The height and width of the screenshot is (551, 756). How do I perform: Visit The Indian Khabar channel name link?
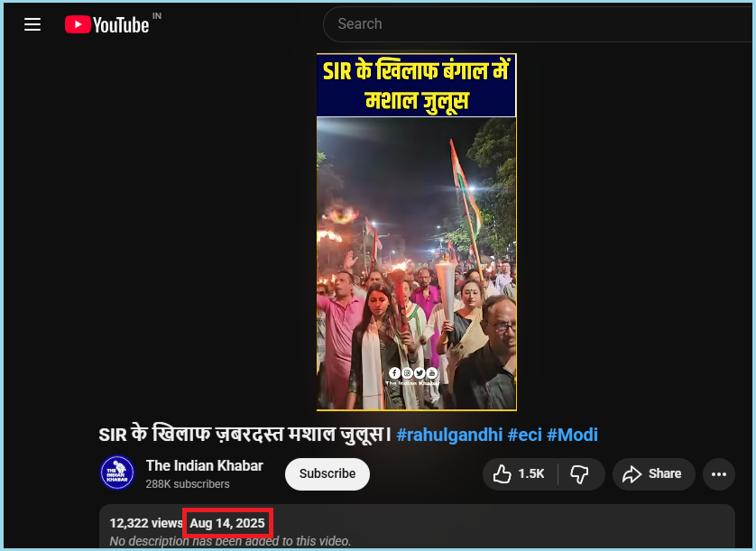coord(205,465)
